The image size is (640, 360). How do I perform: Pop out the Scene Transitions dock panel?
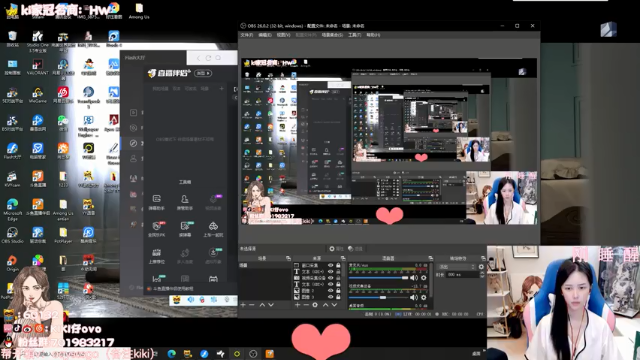[x=483, y=258]
